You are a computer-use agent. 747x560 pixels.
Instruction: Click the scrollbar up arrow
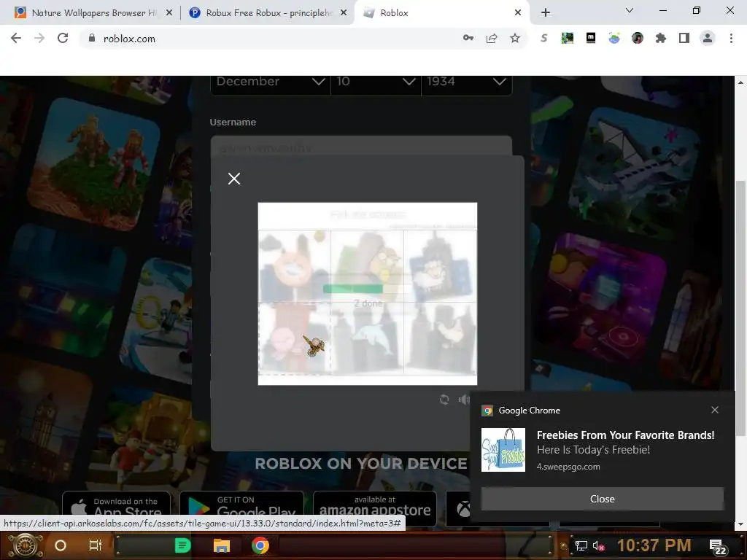click(740, 82)
